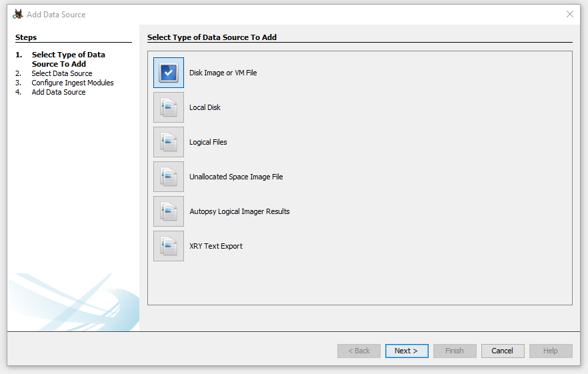Click the 'Logical Files' label

[x=208, y=142]
